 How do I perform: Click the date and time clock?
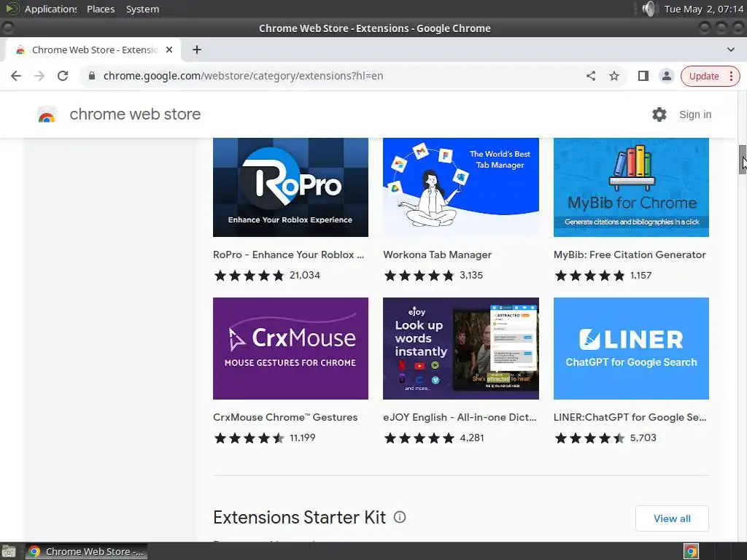pos(704,9)
